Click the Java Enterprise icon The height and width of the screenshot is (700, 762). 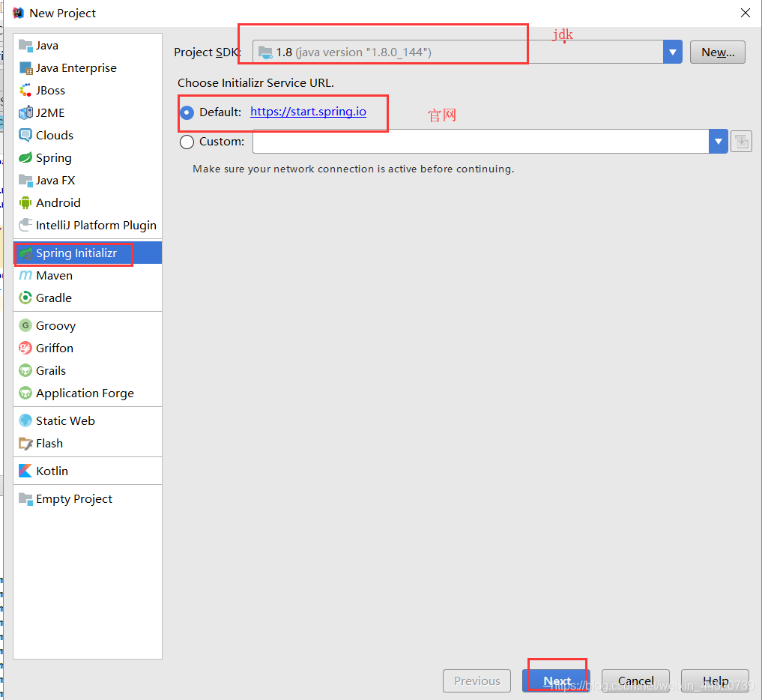(x=25, y=67)
